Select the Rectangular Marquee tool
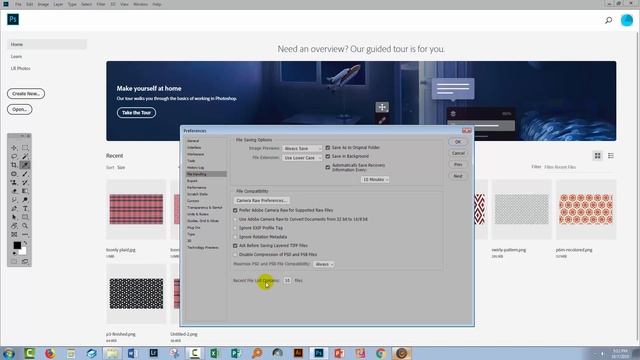Image resolution: width=640 pixels, height=360 pixels. tap(25, 148)
